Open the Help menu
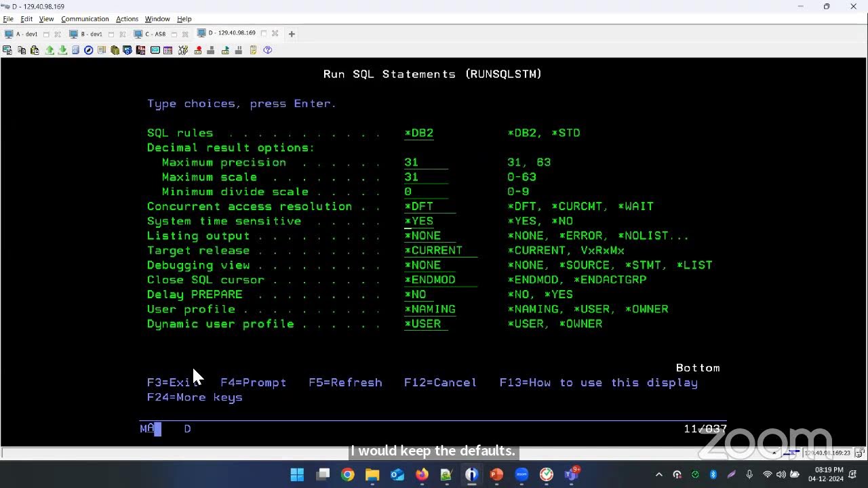The width and height of the screenshot is (868, 488). coord(184,19)
